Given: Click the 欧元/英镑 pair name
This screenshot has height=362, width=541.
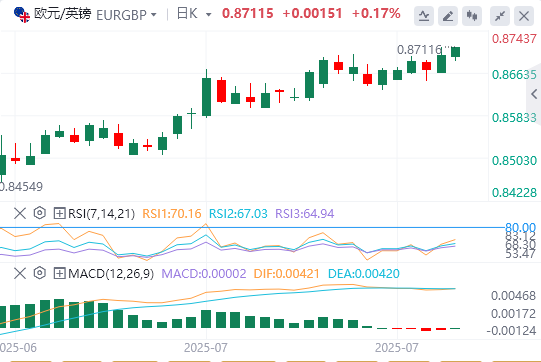Looking at the screenshot, I should pyautogui.click(x=62, y=14).
